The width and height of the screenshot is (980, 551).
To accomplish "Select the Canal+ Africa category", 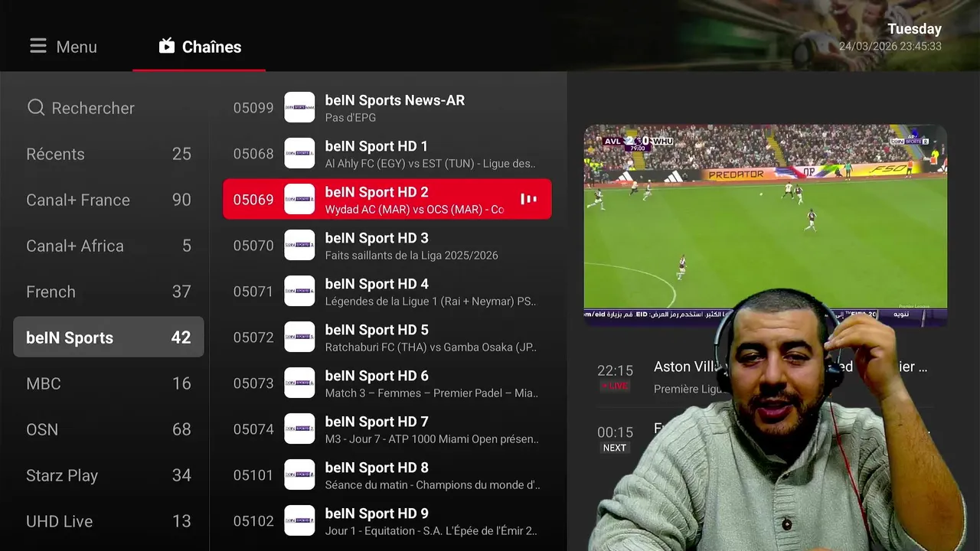I will pyautogui.click(x=109, y=246).
